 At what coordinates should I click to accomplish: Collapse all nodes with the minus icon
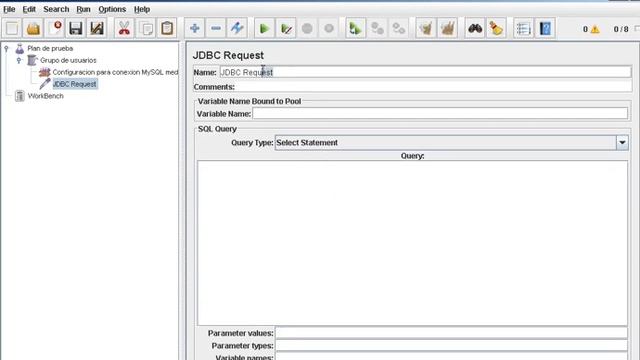point(216,28)
